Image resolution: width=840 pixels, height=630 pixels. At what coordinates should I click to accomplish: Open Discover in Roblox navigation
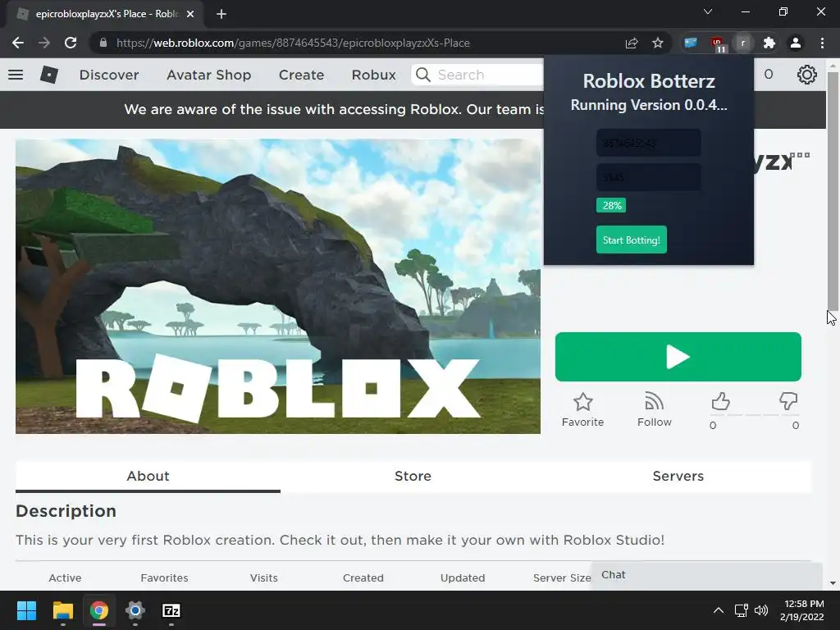109,75
